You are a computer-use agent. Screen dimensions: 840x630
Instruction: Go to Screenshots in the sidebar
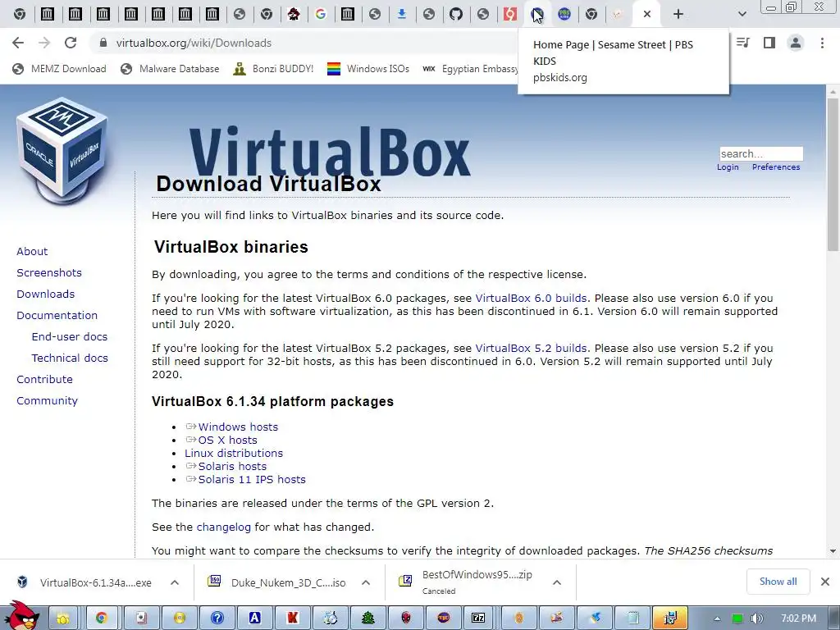coord(49,272)
